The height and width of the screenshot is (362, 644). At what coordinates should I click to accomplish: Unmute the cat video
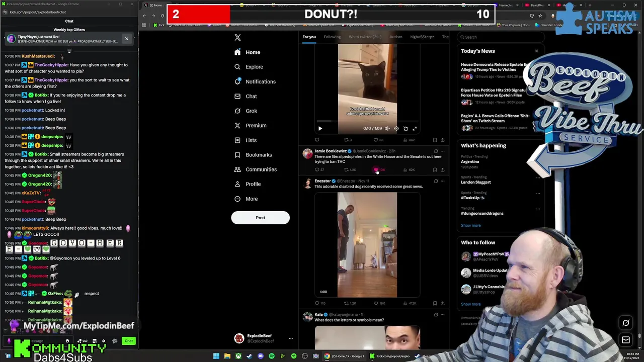(387, 128)
